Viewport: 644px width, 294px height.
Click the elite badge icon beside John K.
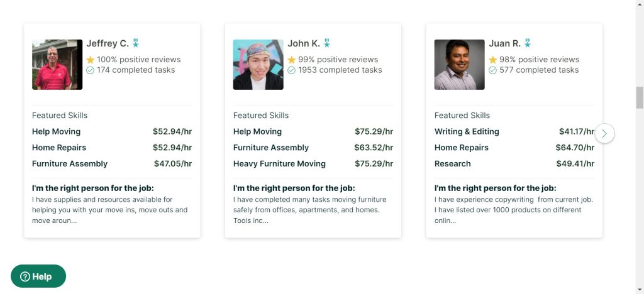[x=327, y=43]
